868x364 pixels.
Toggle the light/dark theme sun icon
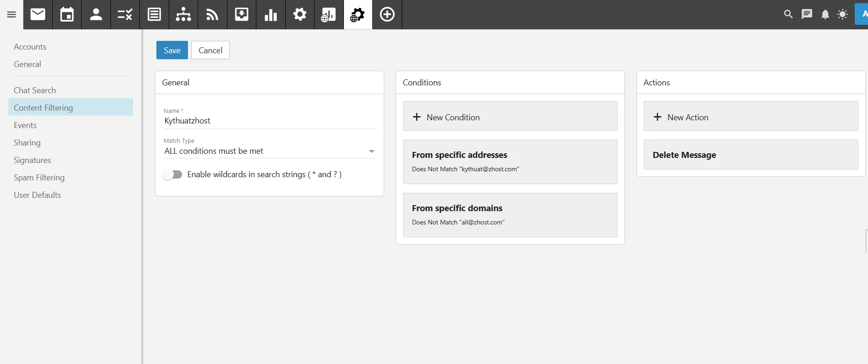click(842, 15)
